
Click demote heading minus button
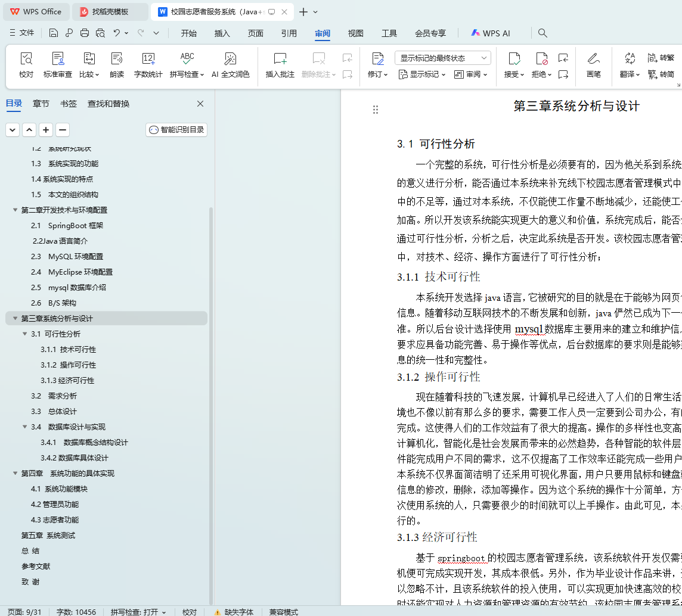[x=63, y=129]
